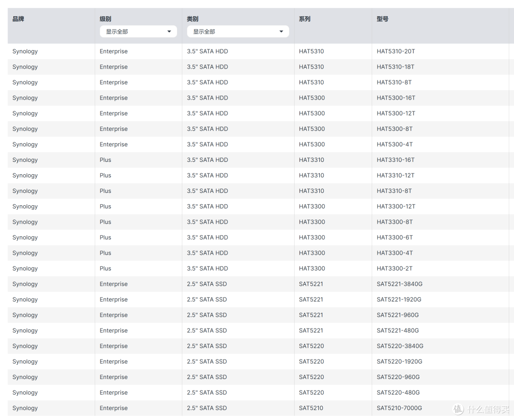The image size is (514, 420).
Task: Select model HAT5300-8T
Action: pos(395,129)
